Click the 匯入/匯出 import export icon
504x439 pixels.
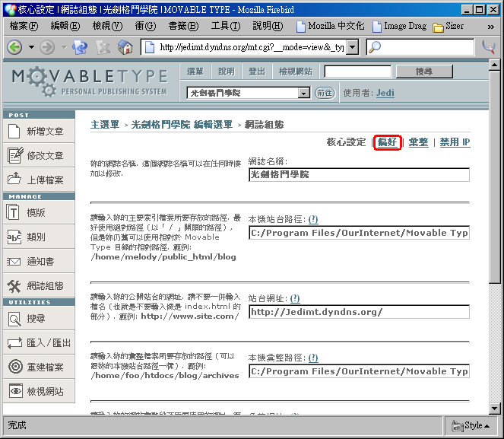click(14, 343)
